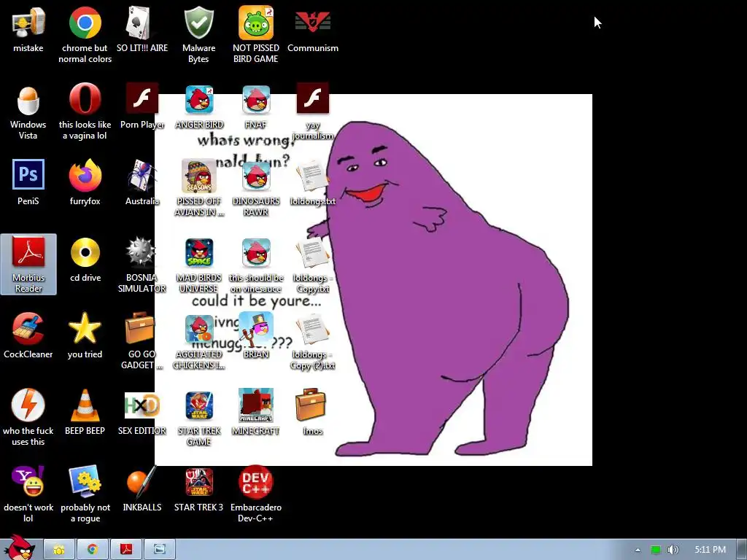
Task: Open the folder button on the taskbar
Action: [59, 550]
